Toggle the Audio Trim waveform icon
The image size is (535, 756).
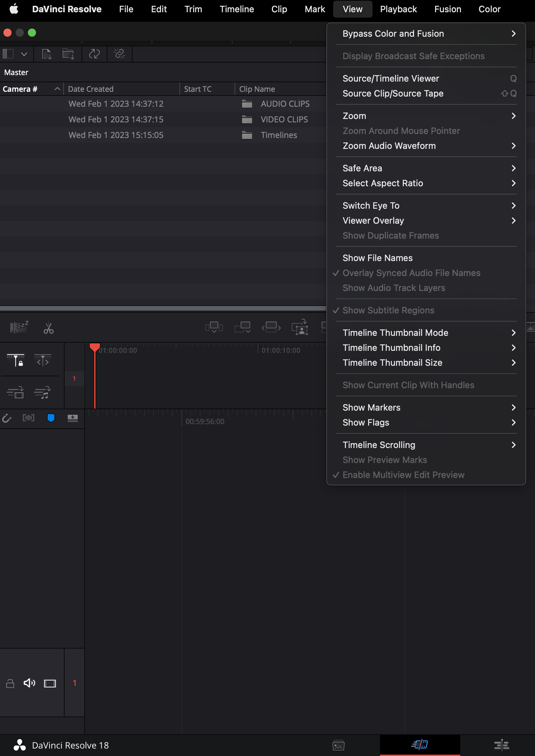[29, 418]
